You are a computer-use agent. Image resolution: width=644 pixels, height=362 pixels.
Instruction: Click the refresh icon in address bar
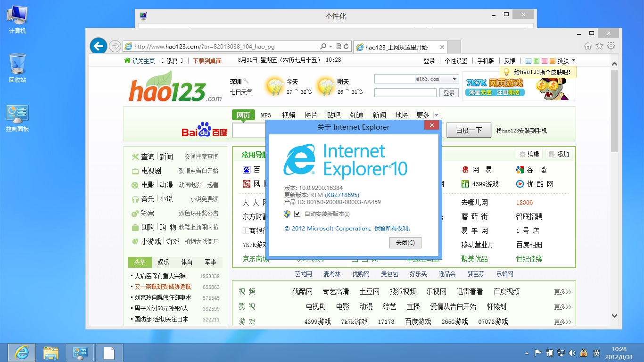point(346,47)
